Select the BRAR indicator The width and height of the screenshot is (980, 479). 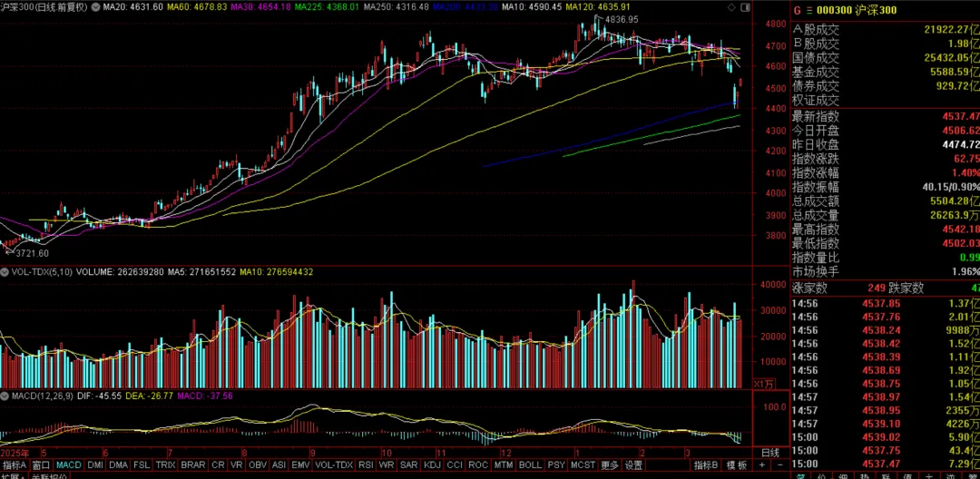[194, 465]
